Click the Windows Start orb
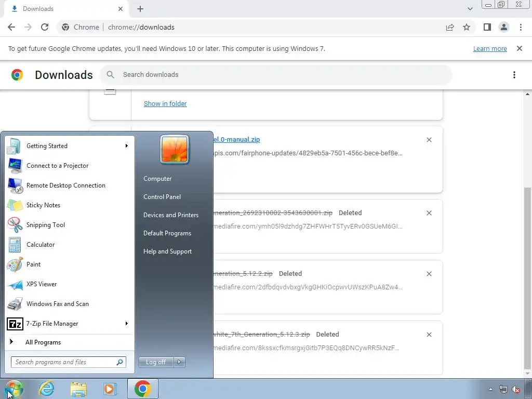532x399 pixels. click(x=14, y=389)
